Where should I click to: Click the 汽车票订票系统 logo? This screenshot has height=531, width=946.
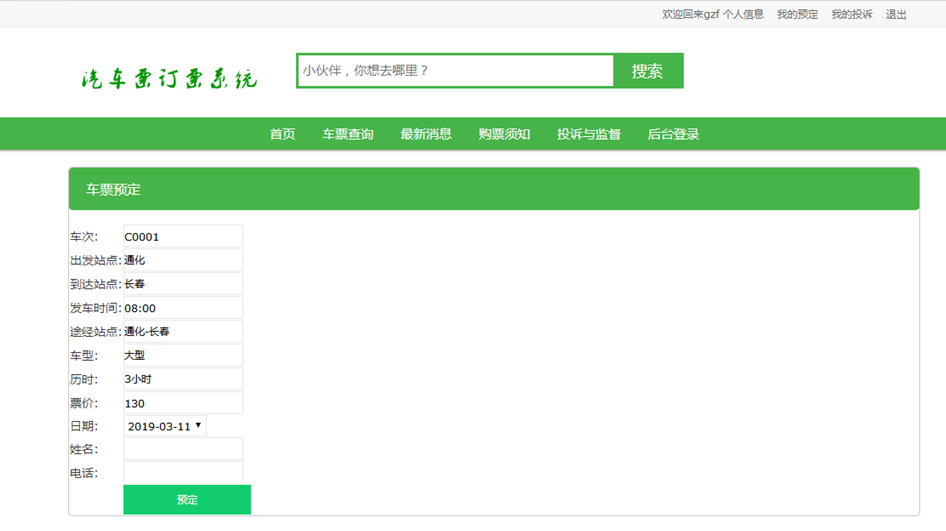click(170, 78)
